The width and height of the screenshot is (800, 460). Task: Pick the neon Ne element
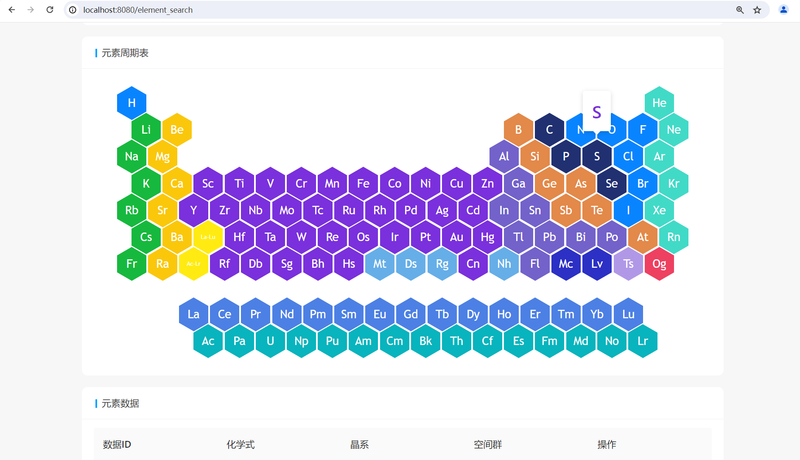click(673, 130)
